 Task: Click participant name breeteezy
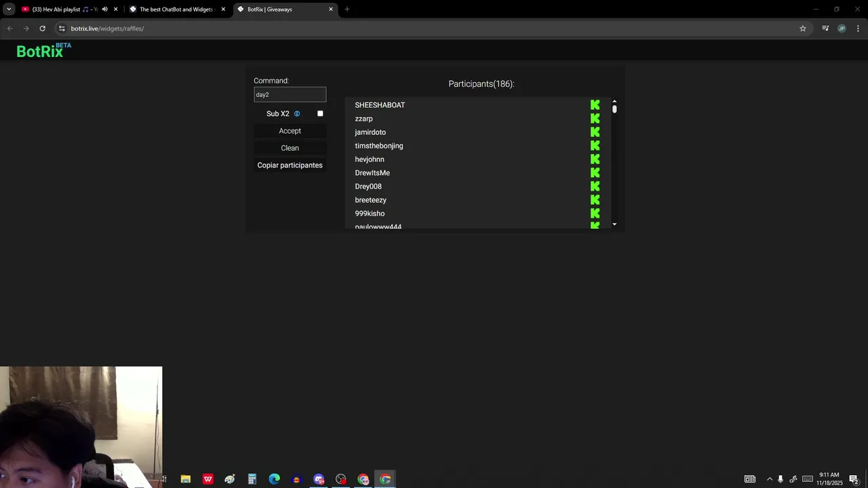click(370, 200)
